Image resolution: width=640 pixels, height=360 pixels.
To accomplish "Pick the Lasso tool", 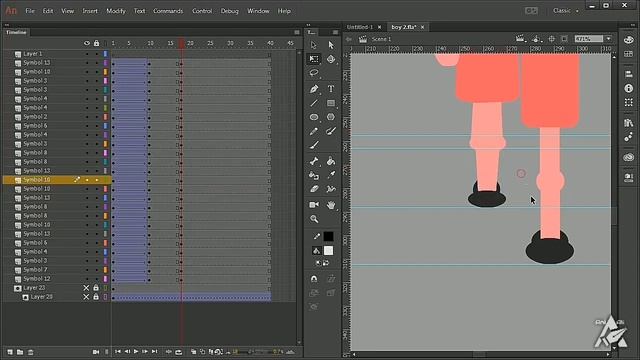I will [313, 73].
